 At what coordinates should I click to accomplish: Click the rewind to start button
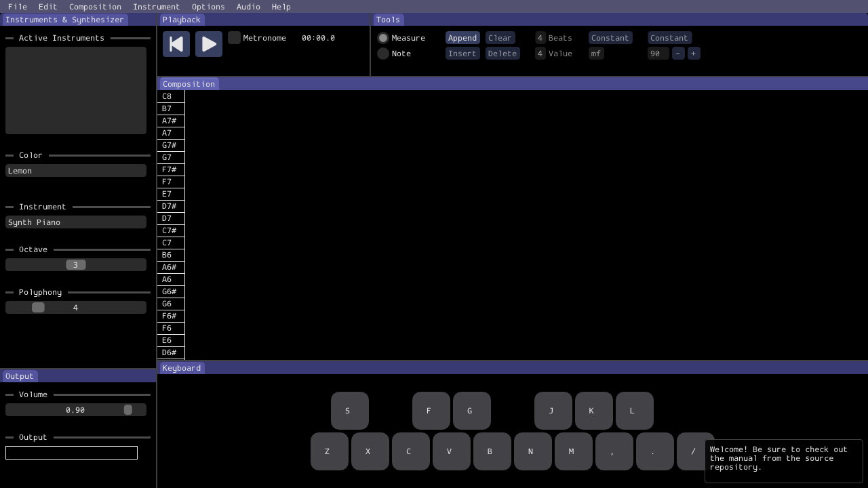click(x=176, y=44)
